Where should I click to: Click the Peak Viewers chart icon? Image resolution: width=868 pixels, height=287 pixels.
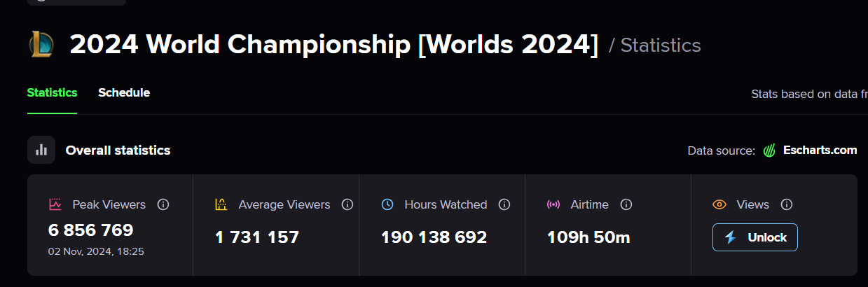(55, 204)
